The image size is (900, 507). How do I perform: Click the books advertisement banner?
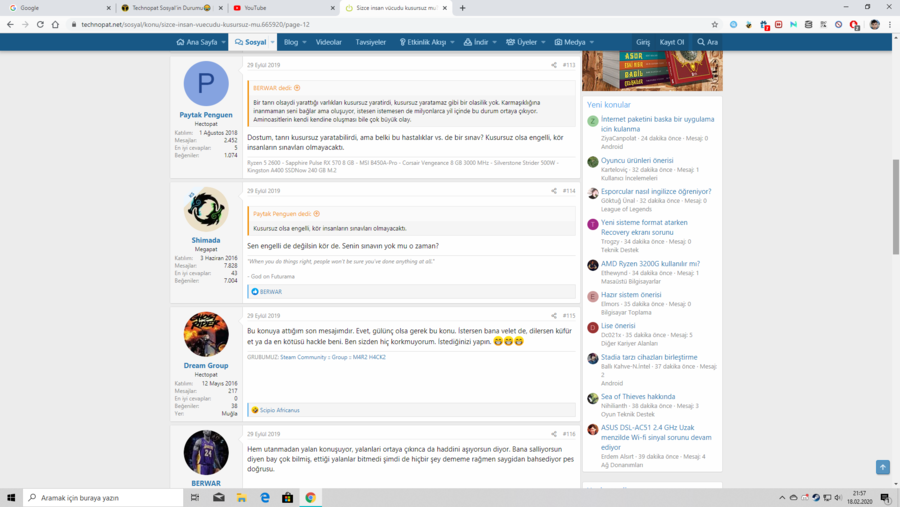(x=652, y=71)
